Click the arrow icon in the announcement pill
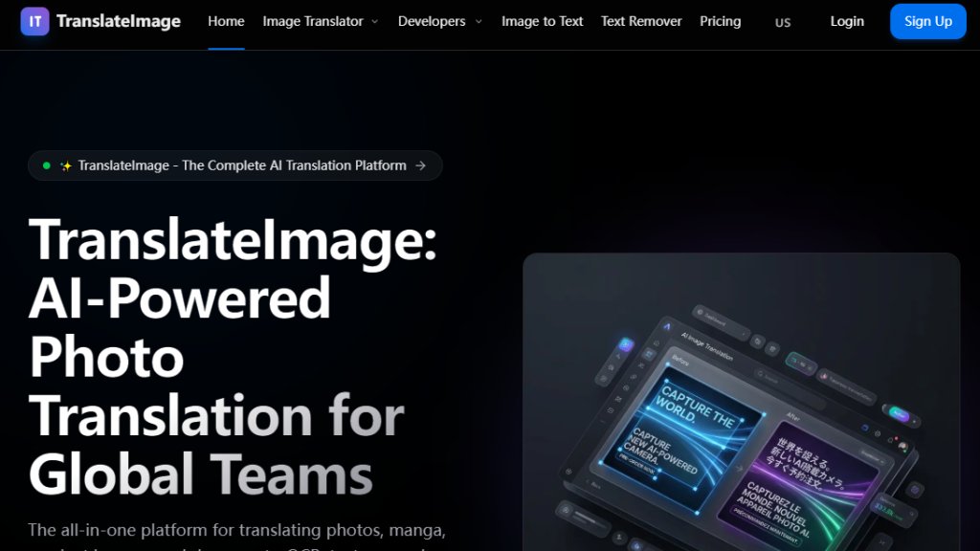Viewport: 980px width, 551px height. pos(421,165)
